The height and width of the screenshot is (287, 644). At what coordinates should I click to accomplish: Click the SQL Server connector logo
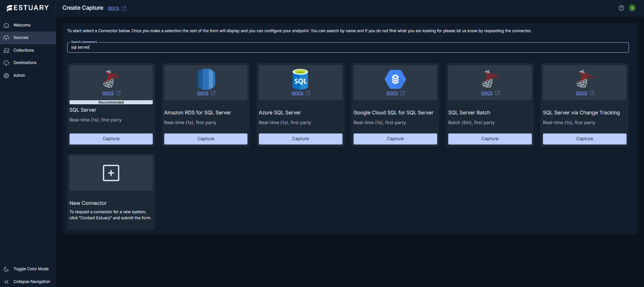(111, 79)
